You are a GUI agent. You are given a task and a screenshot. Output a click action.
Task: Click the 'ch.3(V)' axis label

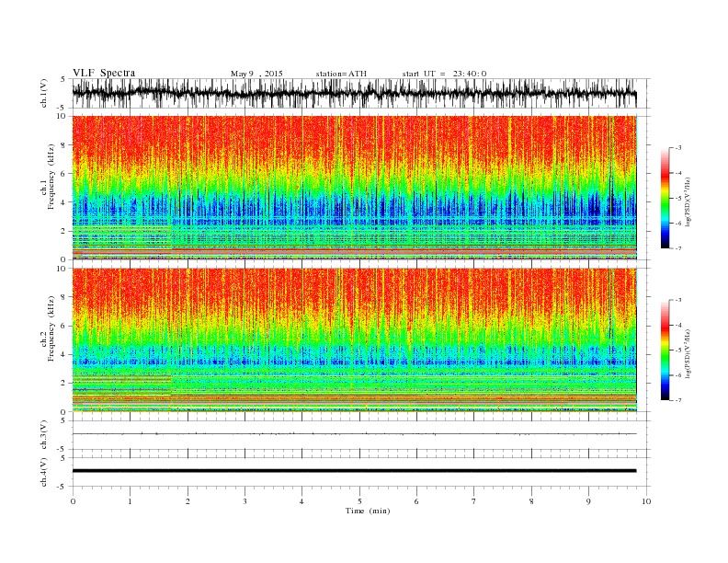[44, 435]
